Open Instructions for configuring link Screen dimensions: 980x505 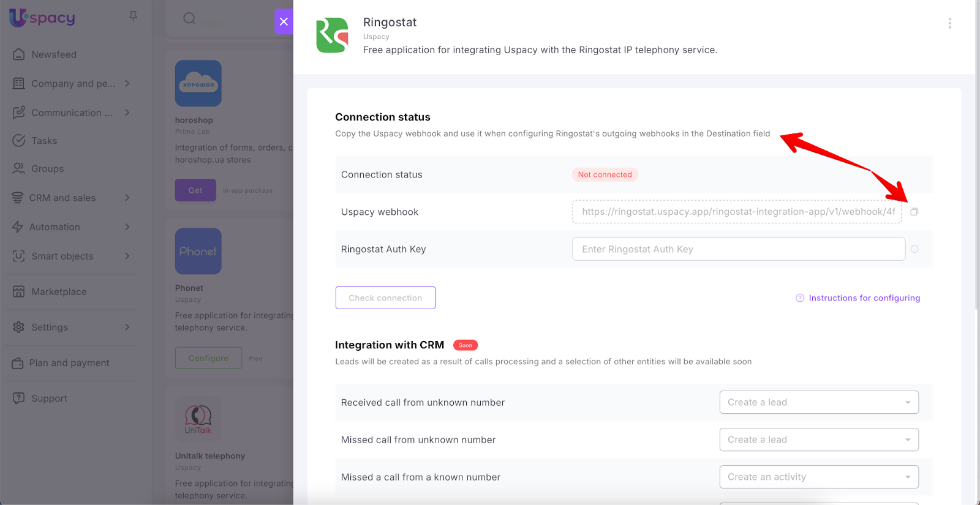(864, 298)
